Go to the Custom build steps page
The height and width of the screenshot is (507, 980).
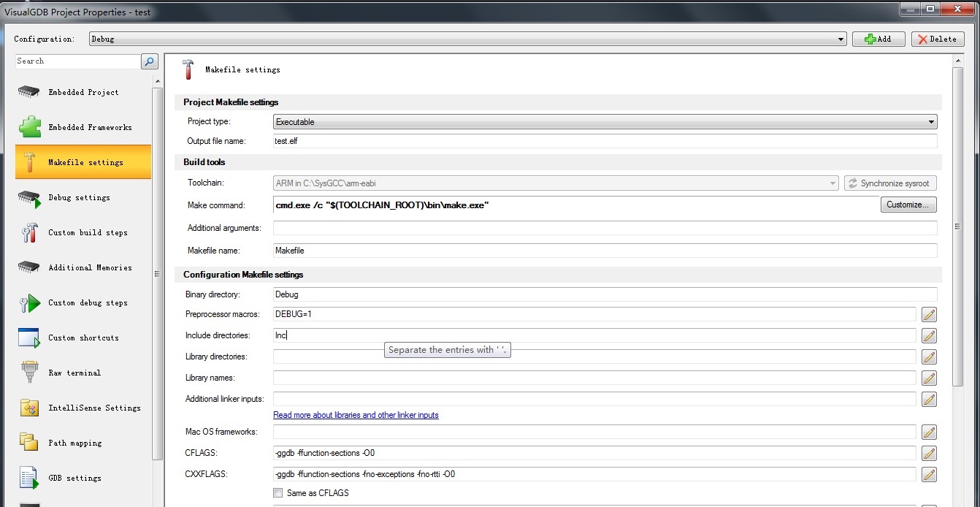(83, 232)
